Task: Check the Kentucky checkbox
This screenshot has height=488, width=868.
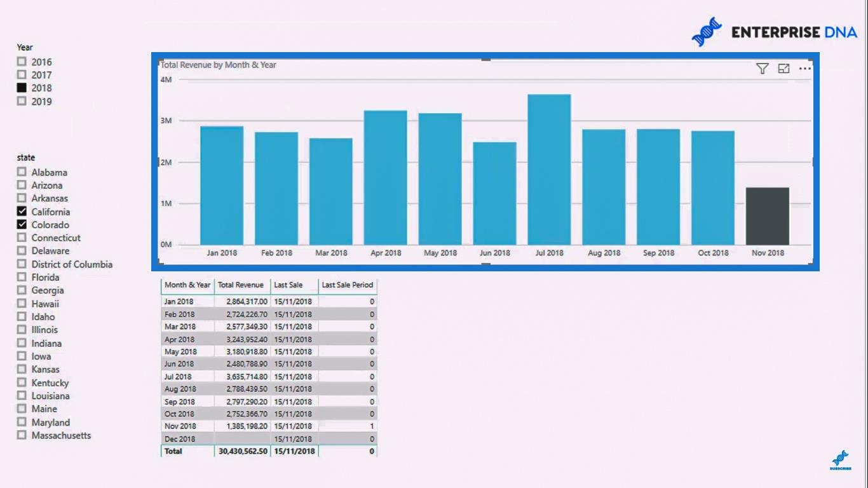Action: click(22, 383)
